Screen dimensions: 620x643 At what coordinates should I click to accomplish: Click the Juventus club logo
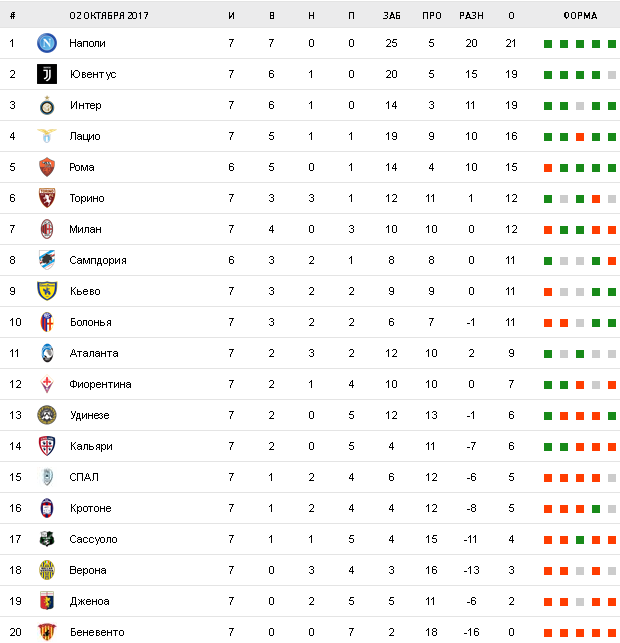[46, 74]
